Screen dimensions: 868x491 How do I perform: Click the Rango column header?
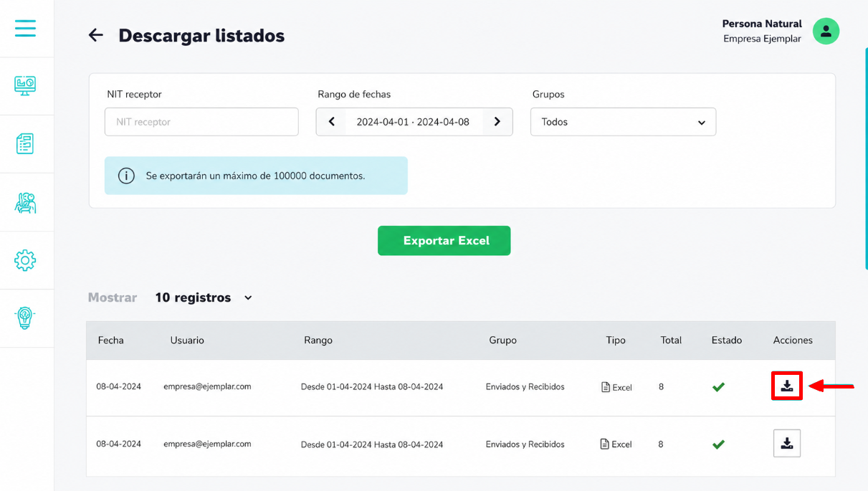pos(318,340)
